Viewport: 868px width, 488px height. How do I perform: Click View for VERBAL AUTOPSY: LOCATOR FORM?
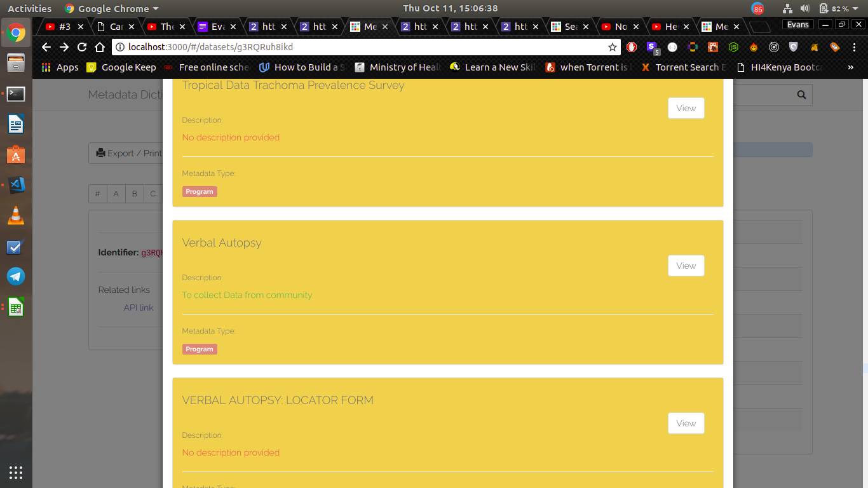click(x=686, y=423)
